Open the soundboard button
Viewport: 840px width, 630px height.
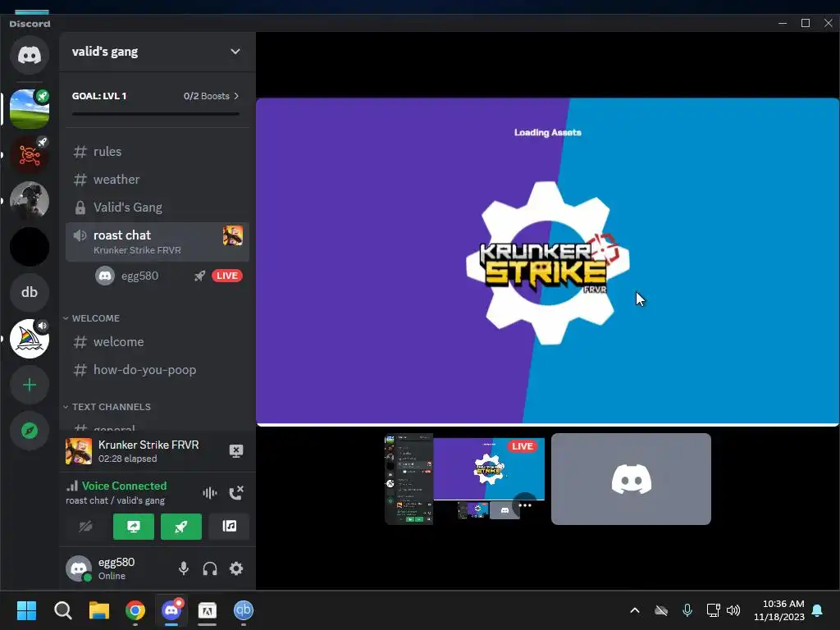229,527
